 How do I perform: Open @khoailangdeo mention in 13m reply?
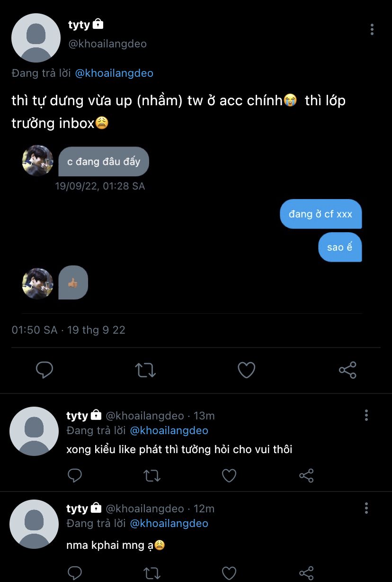tap(169, 430)
